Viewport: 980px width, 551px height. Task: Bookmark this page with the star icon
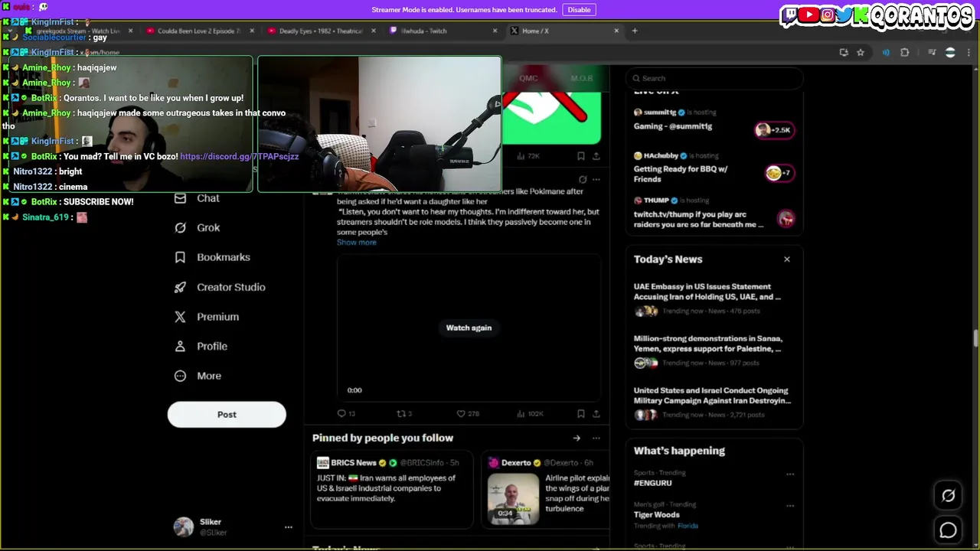click(861, 53)
